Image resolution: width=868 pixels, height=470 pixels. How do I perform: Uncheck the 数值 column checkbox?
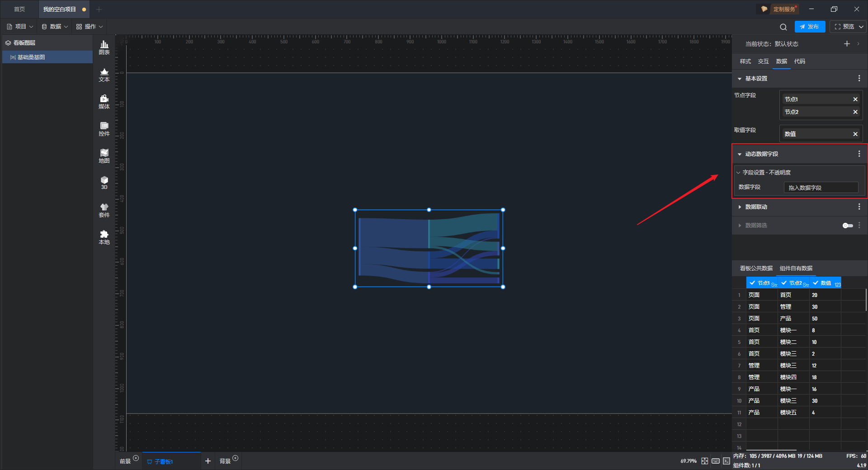(x=816, y=283)
